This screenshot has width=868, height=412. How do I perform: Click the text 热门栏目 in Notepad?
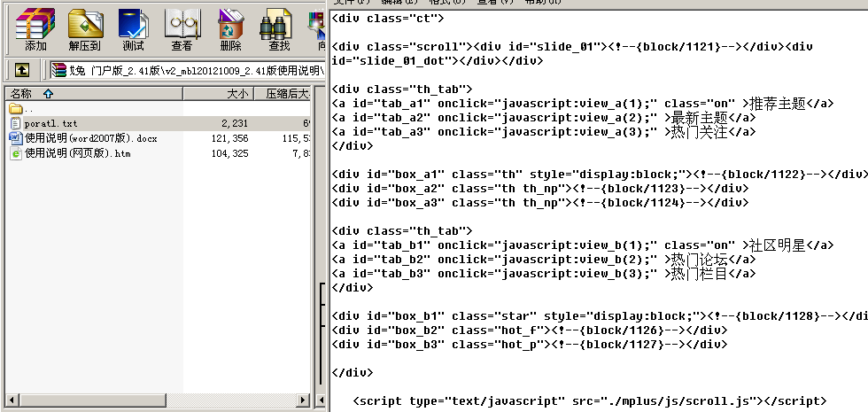coord(699,274)
